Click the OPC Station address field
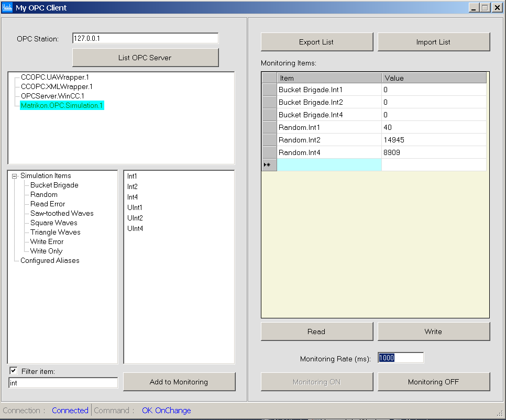Image resolution: width=506 pixels, height=420 pixels. point(145,38)
